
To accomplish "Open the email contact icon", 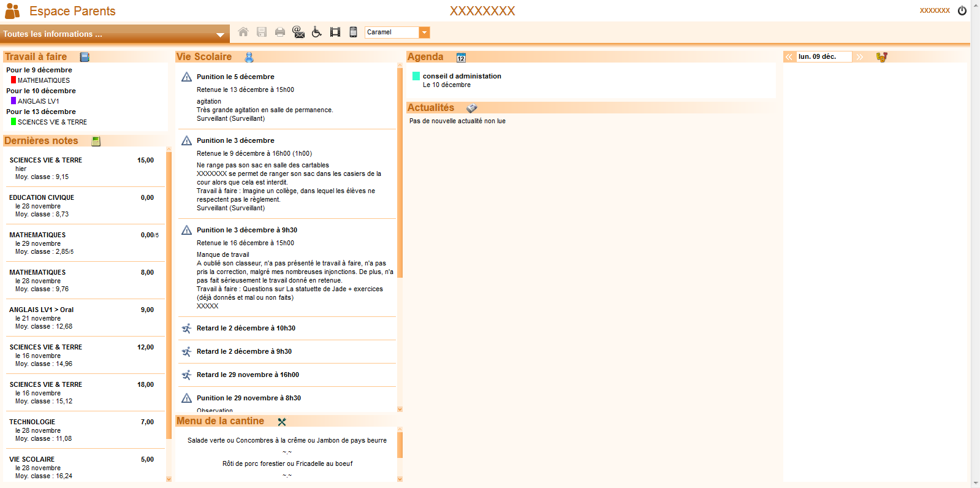I will tap(298, 32).
